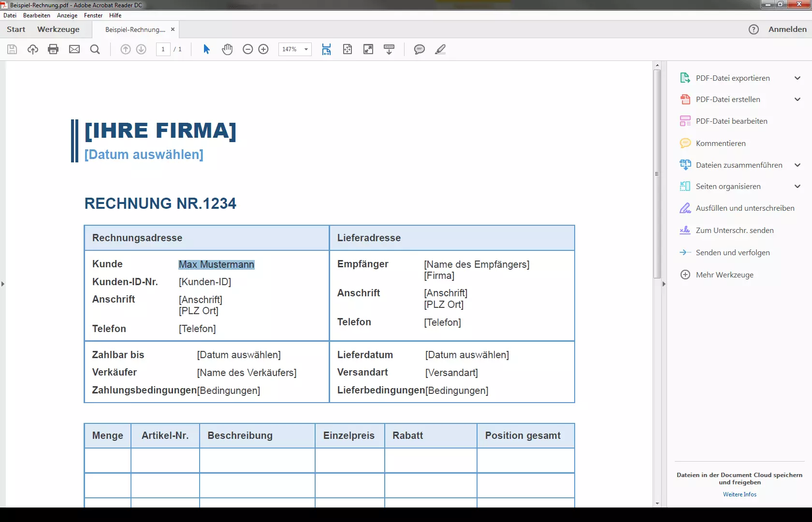The image size is (812, 522).
Task: Click the vertical scrollbar thumb
Action: click(x=657, y=174)
